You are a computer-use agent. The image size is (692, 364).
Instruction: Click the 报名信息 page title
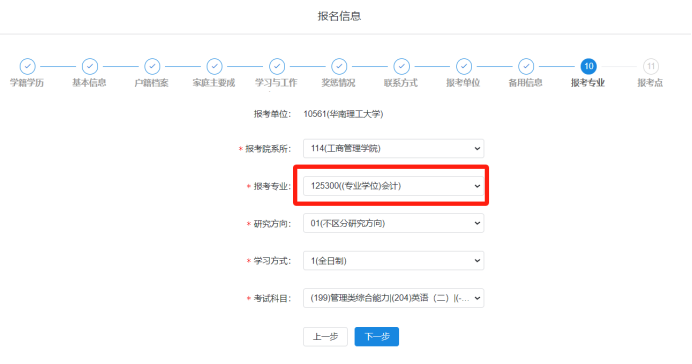click(339, 16)
